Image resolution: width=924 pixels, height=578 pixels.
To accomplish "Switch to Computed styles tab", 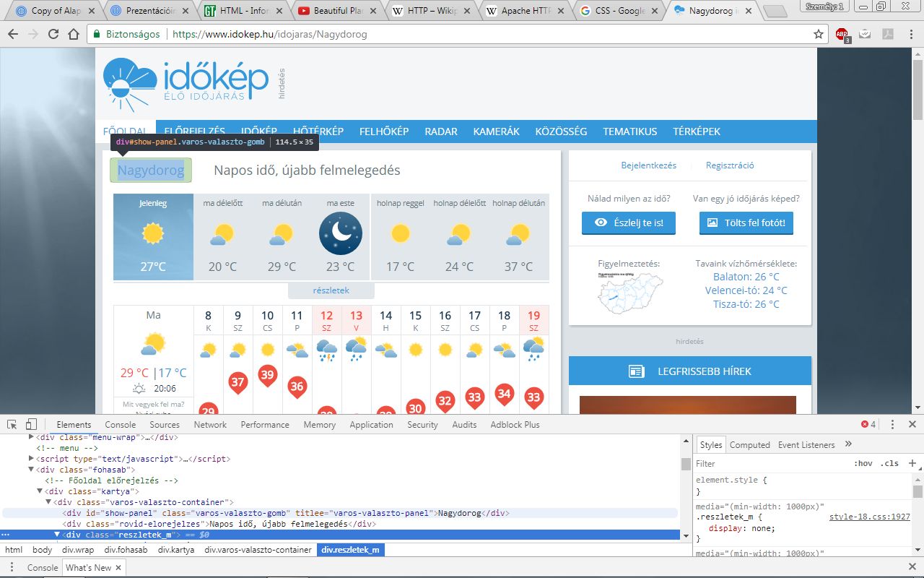I will [x=749, y=445].
